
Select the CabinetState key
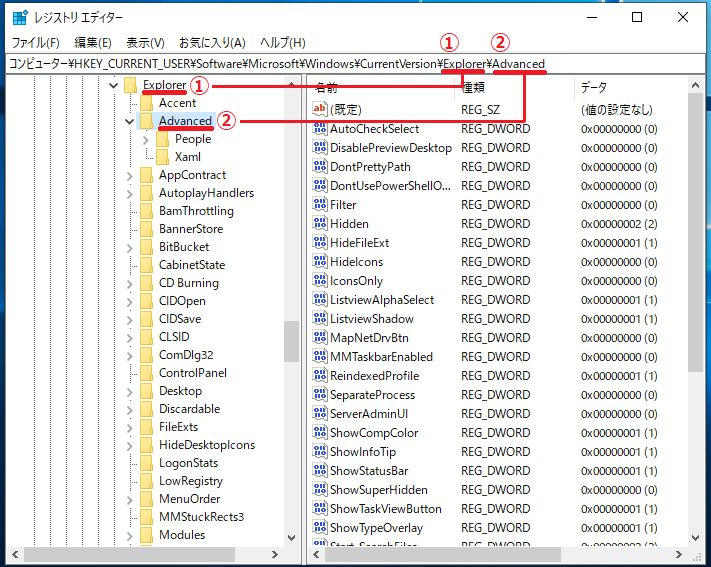click(x=192, y=265)
